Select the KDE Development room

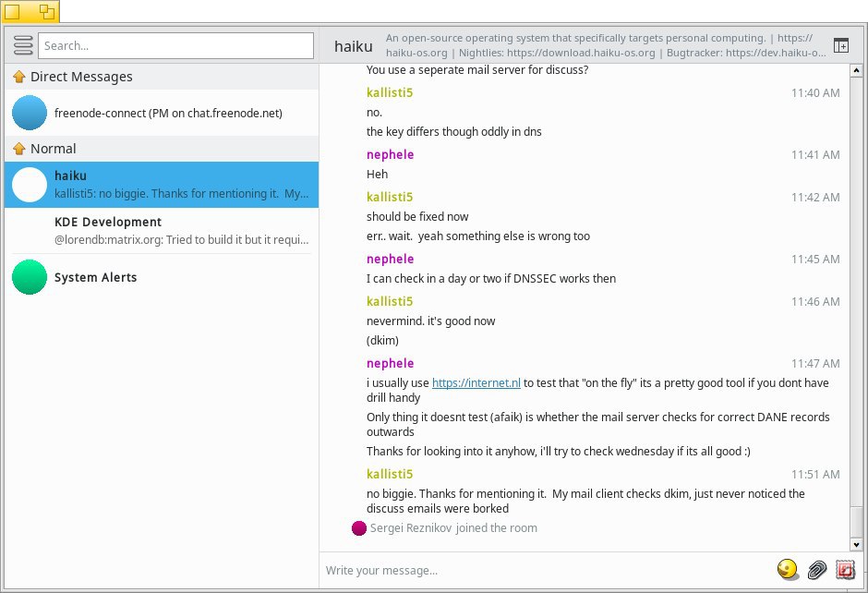click(x=162, y=231)
